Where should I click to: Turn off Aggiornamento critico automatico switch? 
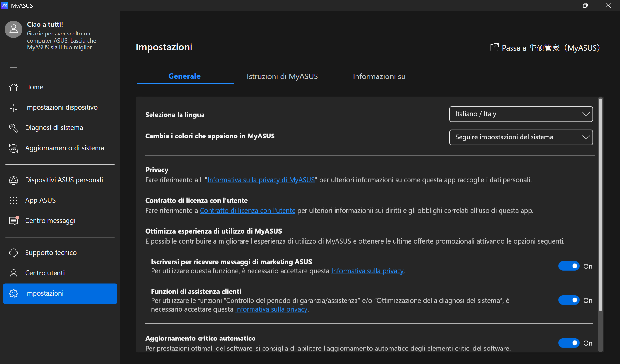(x=569, y=343)
